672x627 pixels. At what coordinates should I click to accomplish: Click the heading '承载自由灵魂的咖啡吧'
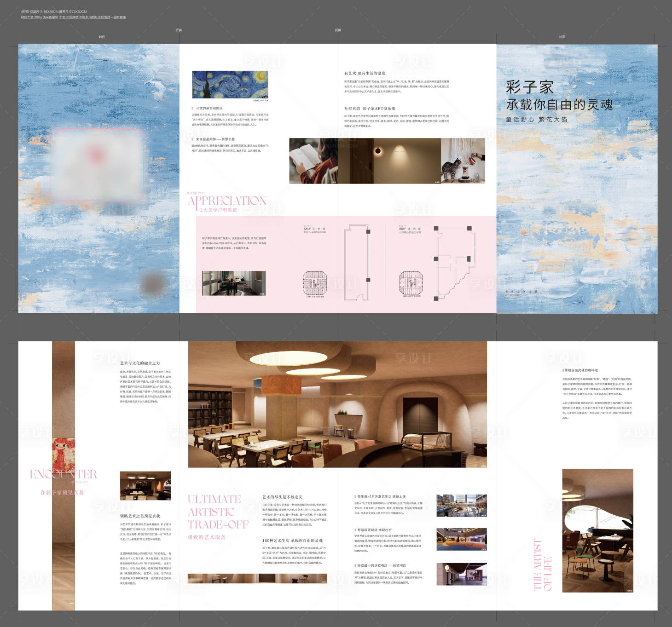(x=581, y=370)
